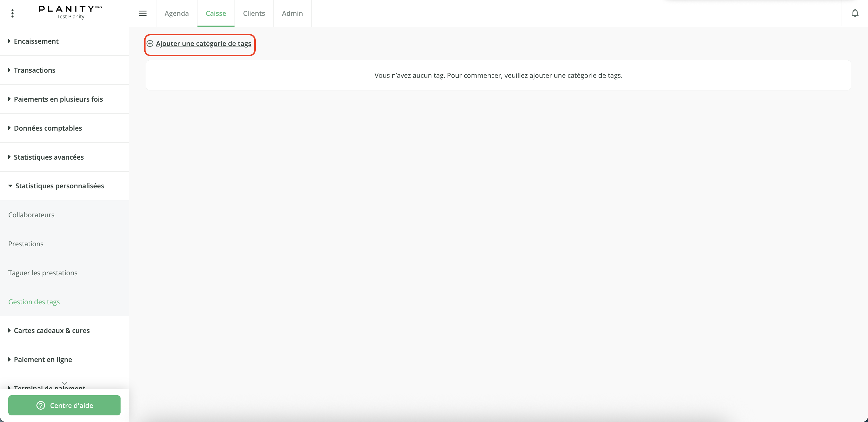Open the three-dot options menu
The height and width of the screenshot is (422, 868).
[x=12, y=13]
